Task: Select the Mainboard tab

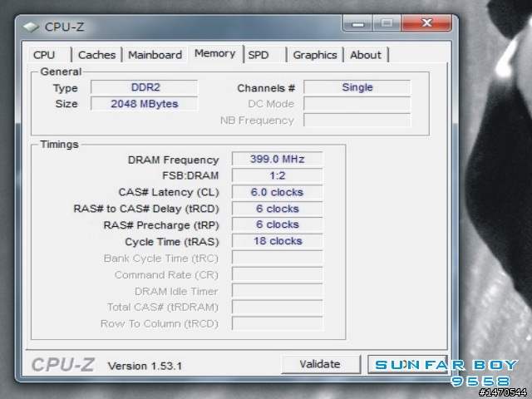Action: pyautogui.click(x=155, y=55)
